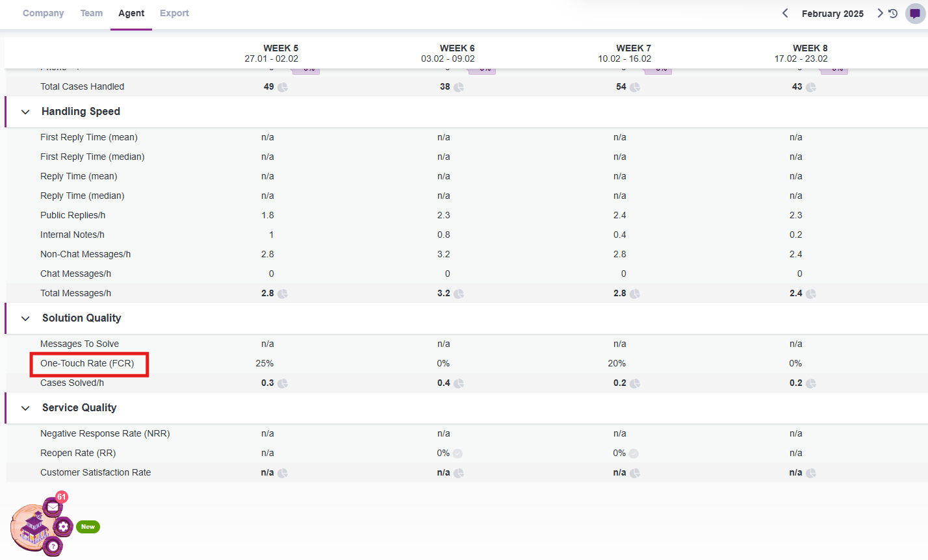
Task: Click the Total Cases Handled row label
Action: 82,86
